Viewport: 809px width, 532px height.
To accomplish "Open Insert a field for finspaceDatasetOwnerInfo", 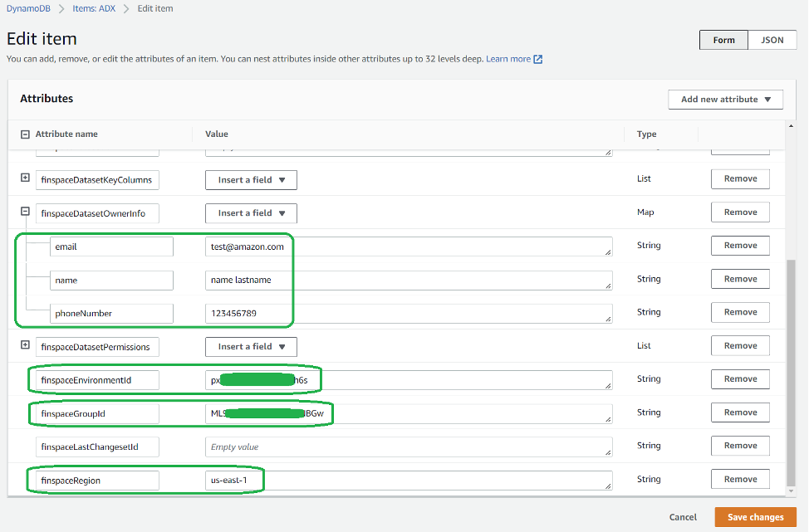I will tap(251, 212).
